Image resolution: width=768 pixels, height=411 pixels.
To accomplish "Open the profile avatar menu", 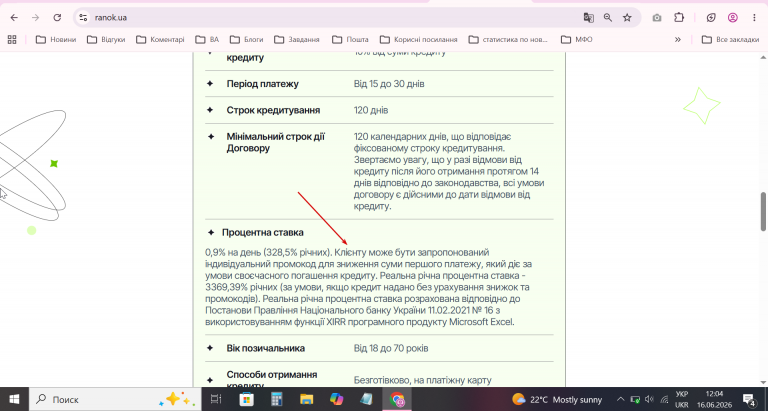I will (x=733, y=18).
